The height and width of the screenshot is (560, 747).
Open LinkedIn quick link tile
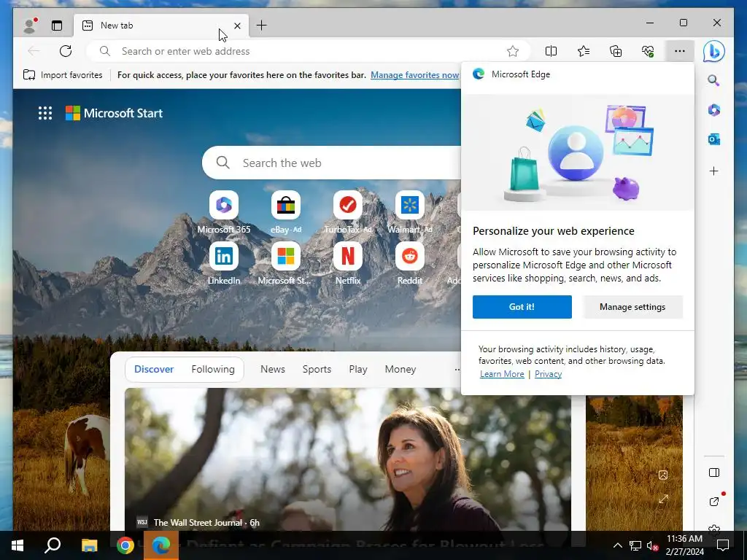pyautogui.click(x=224, y=263)
